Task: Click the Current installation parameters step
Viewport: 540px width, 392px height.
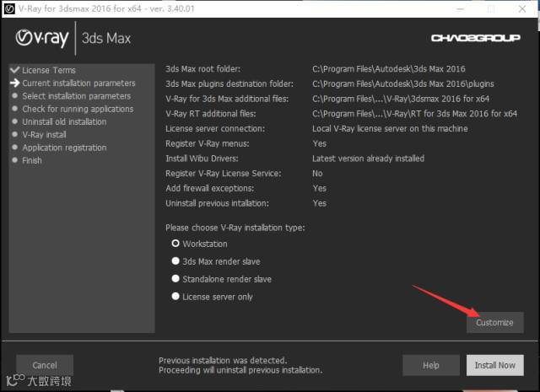Action: pyautogui.click(x=78, y=83)
